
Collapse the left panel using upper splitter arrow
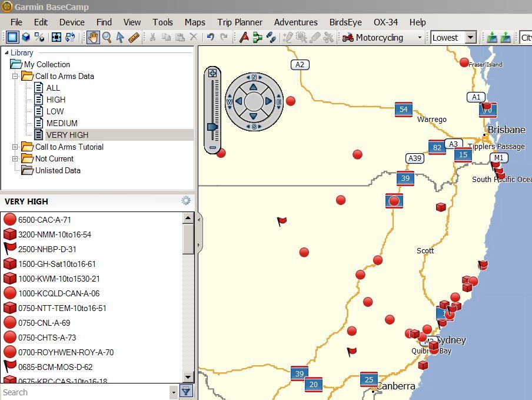(x=199, y=220)
